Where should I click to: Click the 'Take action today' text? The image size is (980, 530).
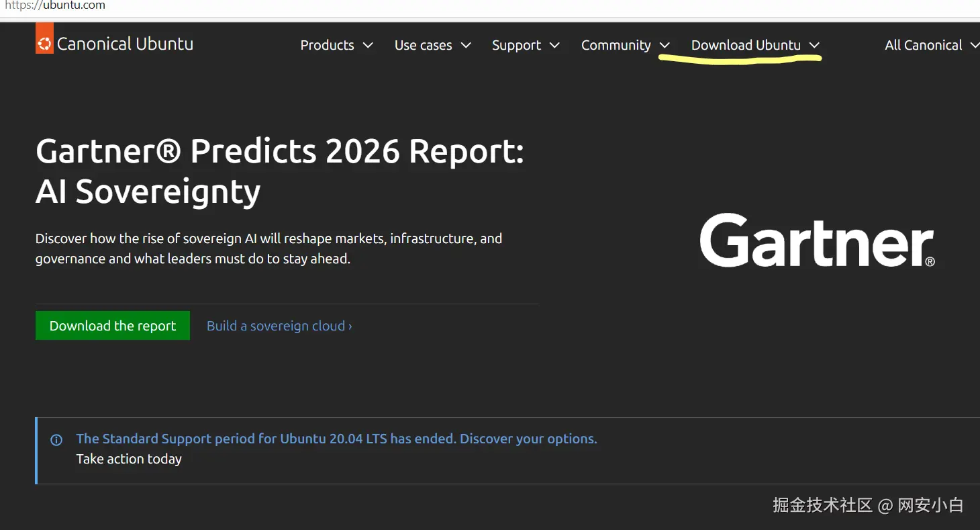[x=129, y=459]
